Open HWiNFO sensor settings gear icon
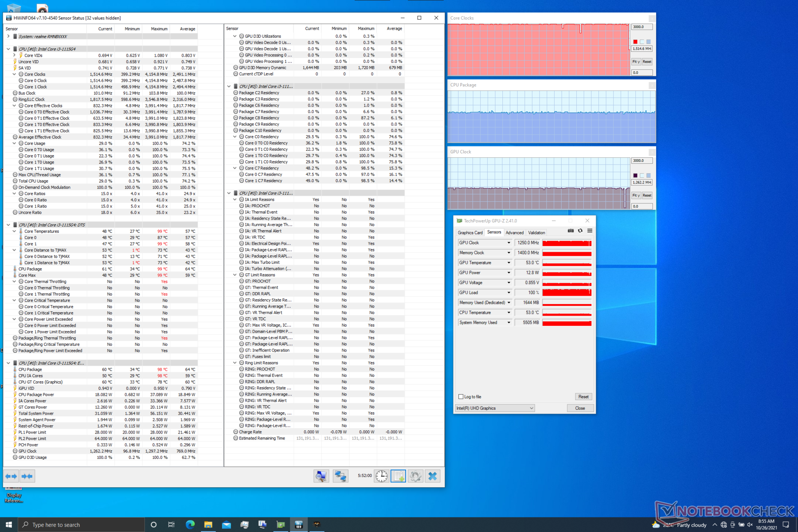This screenshot has width=798, height=532. pos(415,476)
